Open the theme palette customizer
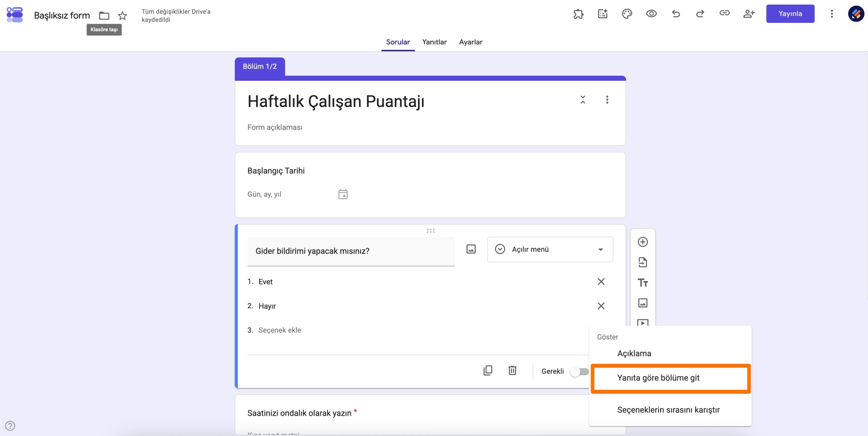The image size is (868, 436). tap(627, 14)
